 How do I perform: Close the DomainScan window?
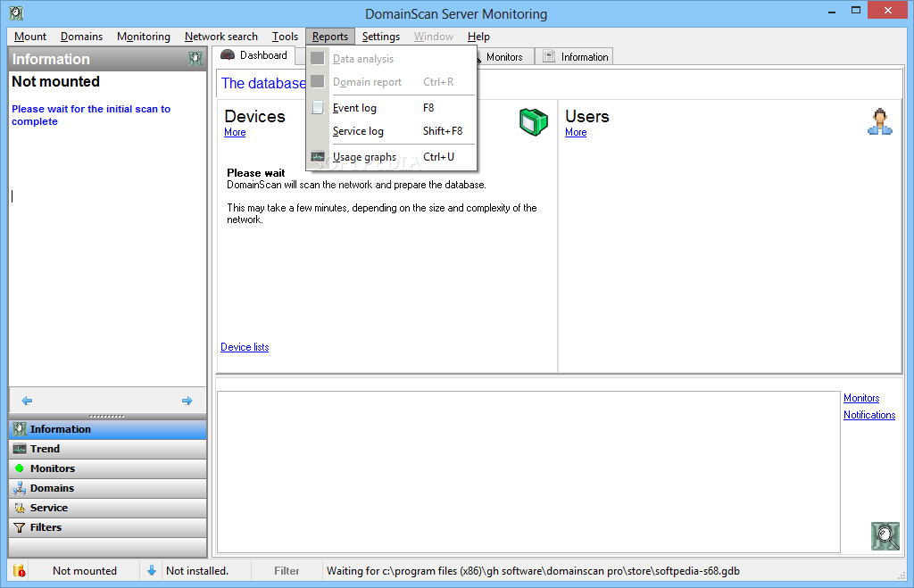(888, 11)
